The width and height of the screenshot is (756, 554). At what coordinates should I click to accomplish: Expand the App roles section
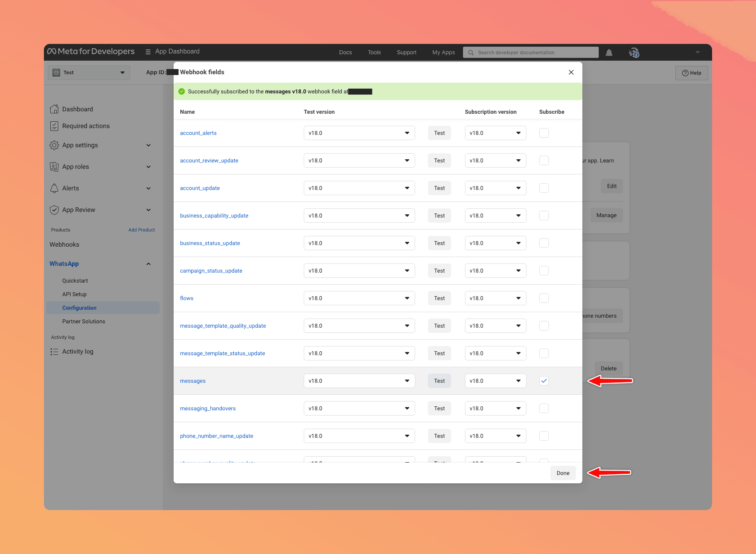(x=148, y=167)
